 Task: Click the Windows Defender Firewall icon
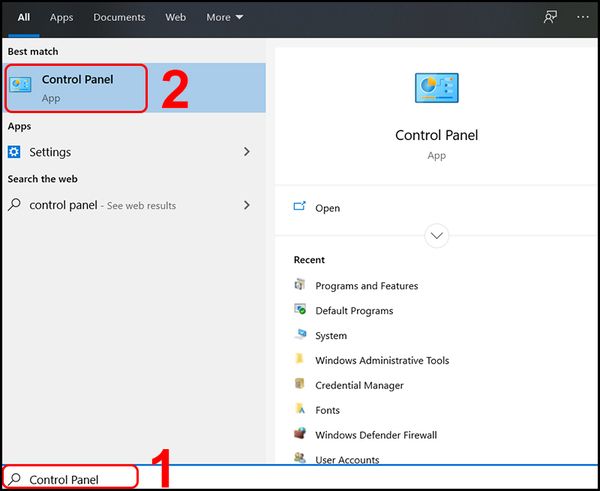pyautogui.click(x=299, y=434)
